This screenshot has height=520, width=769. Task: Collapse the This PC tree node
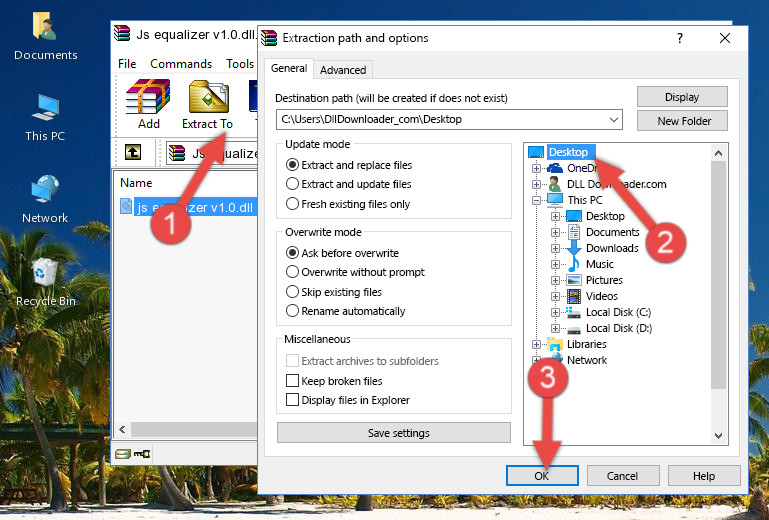[x=536, y=200]
